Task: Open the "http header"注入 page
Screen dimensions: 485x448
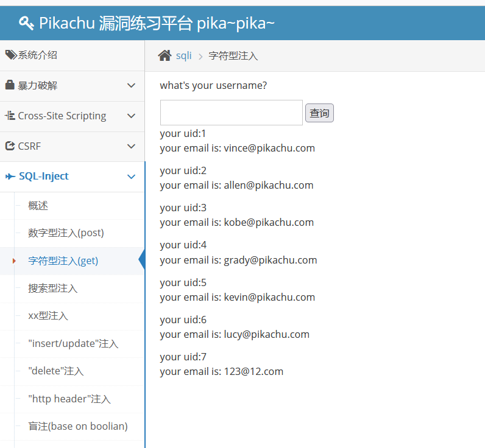Action: [69, 399]
